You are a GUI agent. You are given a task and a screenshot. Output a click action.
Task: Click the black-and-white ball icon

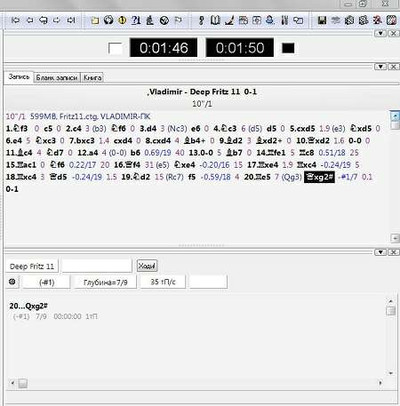[164, 21]
